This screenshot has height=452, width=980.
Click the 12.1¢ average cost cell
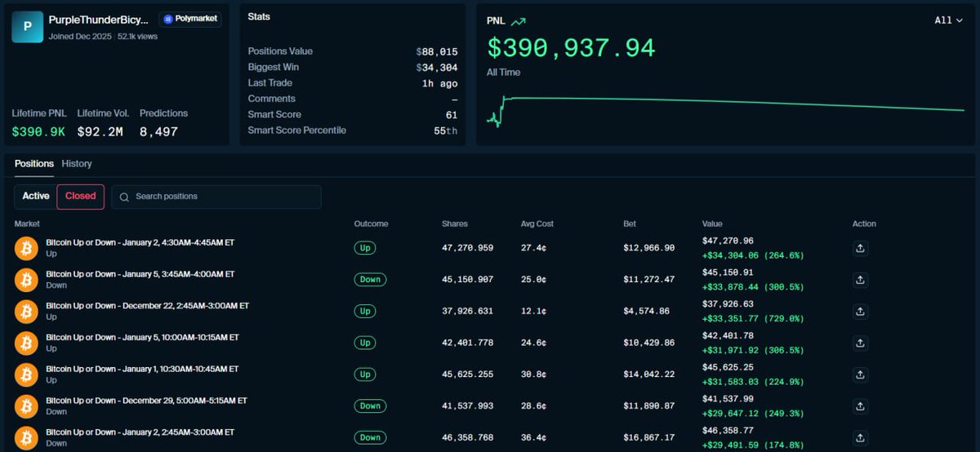pos(534,311)
